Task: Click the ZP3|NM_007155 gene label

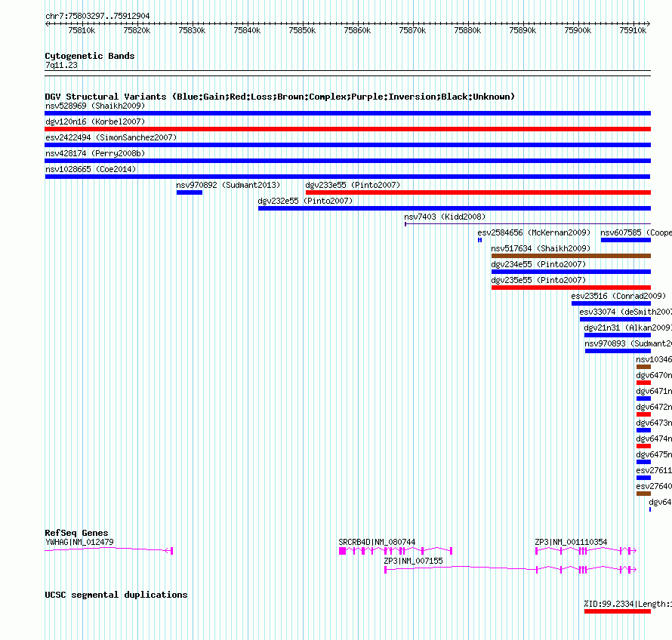Action: coord(413,561)
